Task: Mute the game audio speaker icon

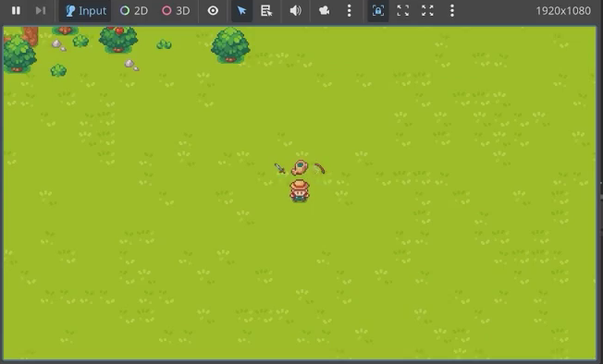Action: pos(295,11)
